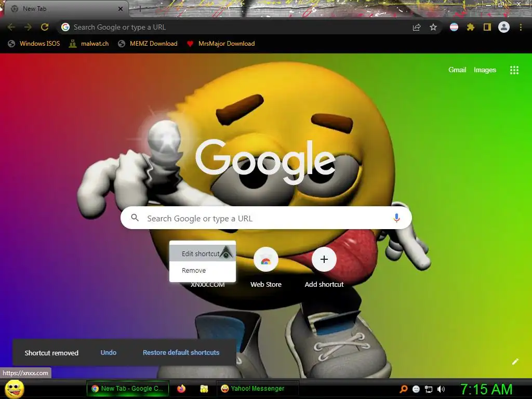Image resolution: width=532 pixels, height=399 pixels.
Task: Click Restore default shortcuts
Action: tap(181, 353)
